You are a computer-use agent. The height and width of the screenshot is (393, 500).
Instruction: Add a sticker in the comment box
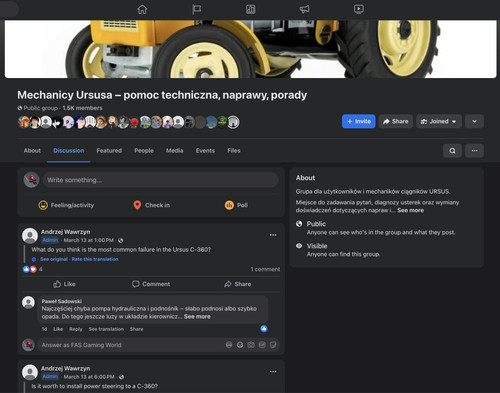[273, 345]
